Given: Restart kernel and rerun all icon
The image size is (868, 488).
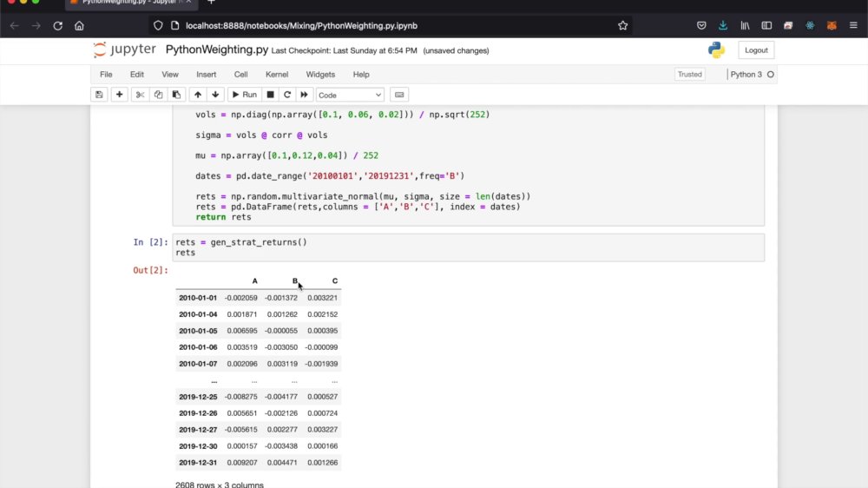Looking at the screenshot, I should [x=304, y=95].
